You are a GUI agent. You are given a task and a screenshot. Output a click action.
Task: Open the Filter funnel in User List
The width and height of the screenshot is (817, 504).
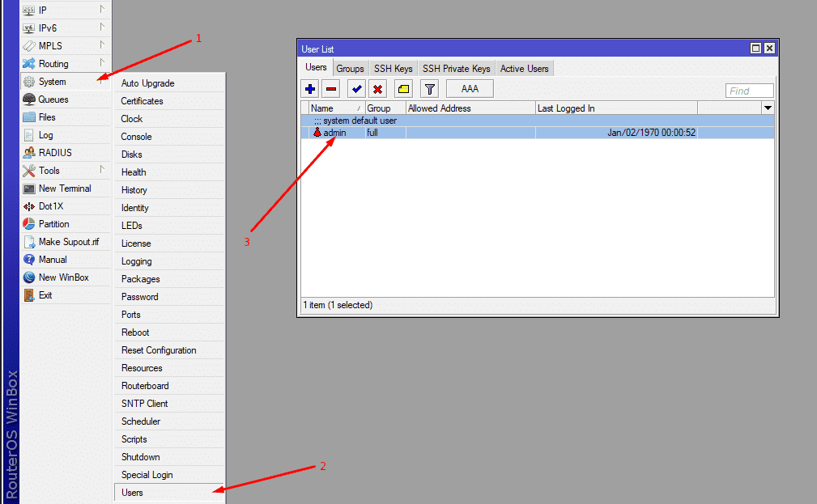[x=429, y=89]
